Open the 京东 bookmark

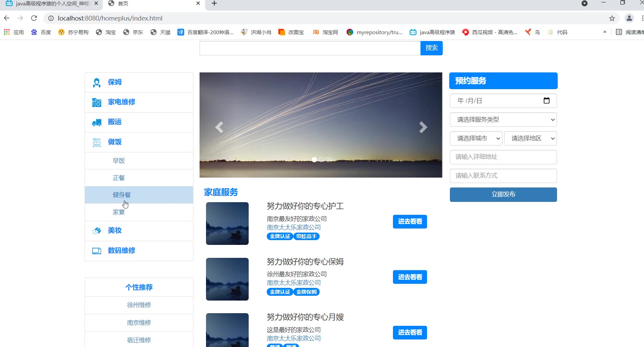(133, 32)
